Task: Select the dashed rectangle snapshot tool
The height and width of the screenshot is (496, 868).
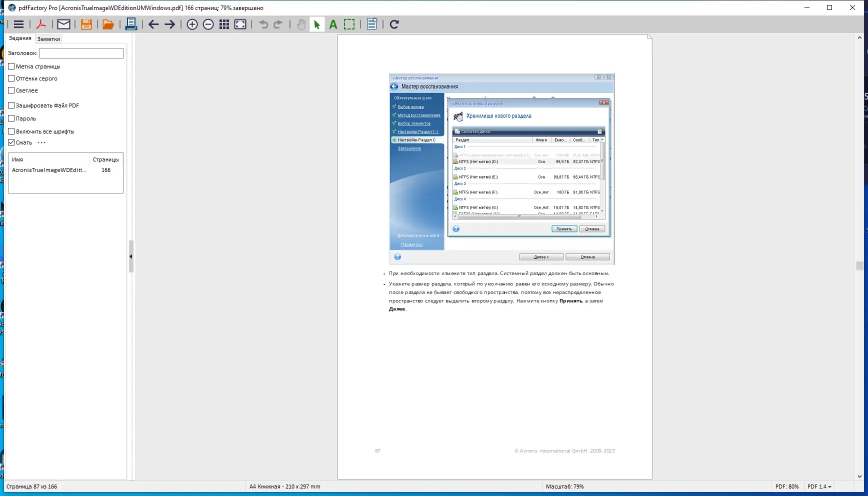Action: point(349,24)
